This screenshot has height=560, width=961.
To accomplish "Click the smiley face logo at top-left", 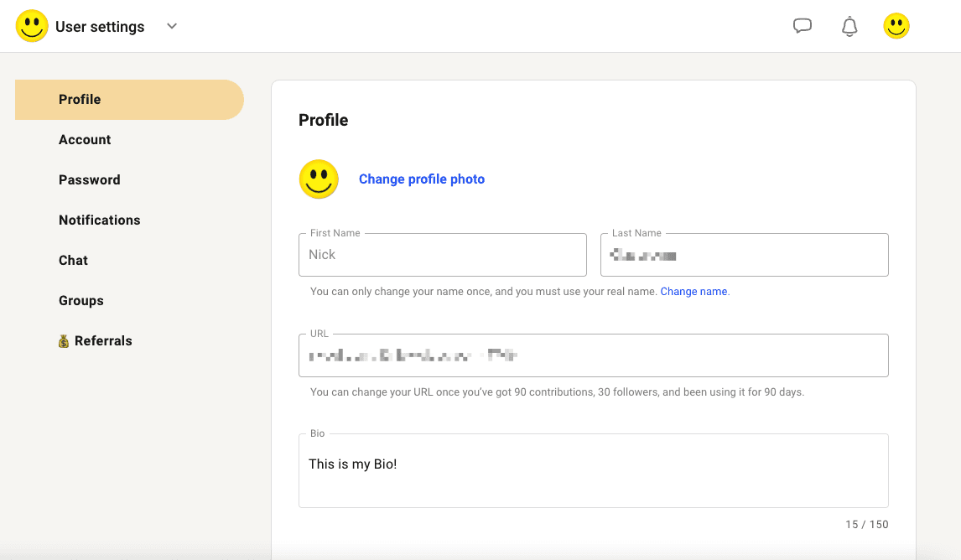I will (x=32, y=26).
